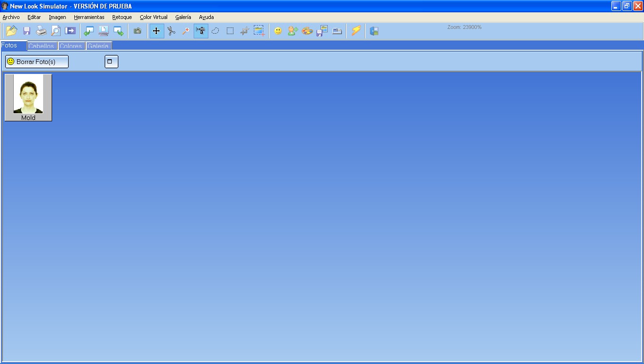
Task: Switch to the Galería tab
Action: [x=98, y=46]
